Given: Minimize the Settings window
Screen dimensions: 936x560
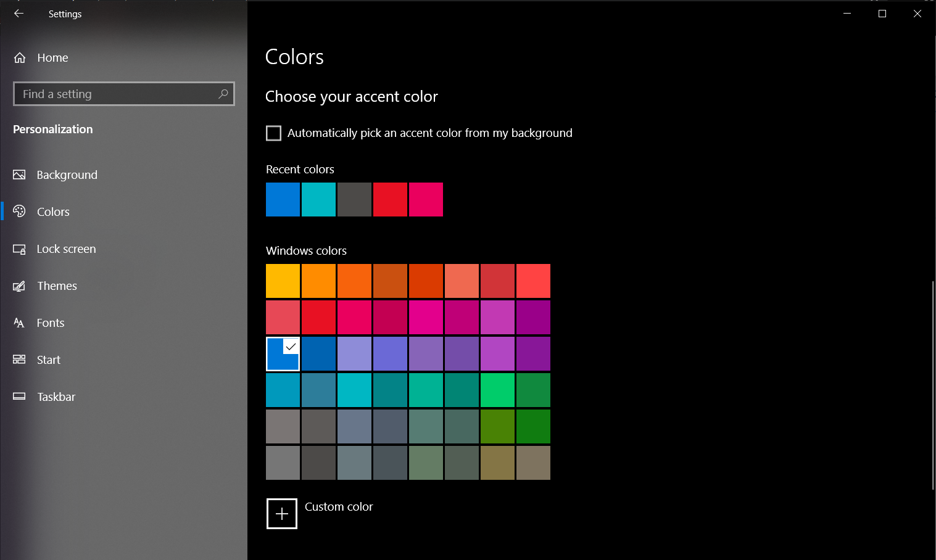Looking at the screenshot, I should click(x=847, y=14).
